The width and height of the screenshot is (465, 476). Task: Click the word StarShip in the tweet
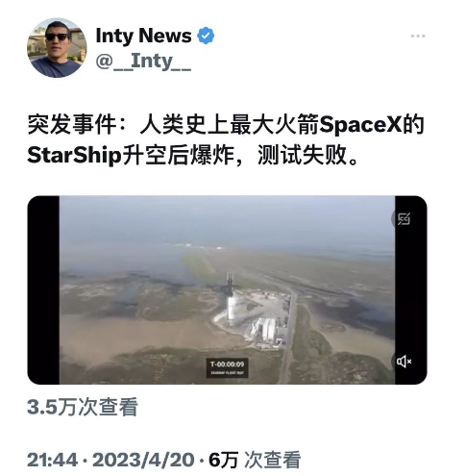[x=75, y=156]
